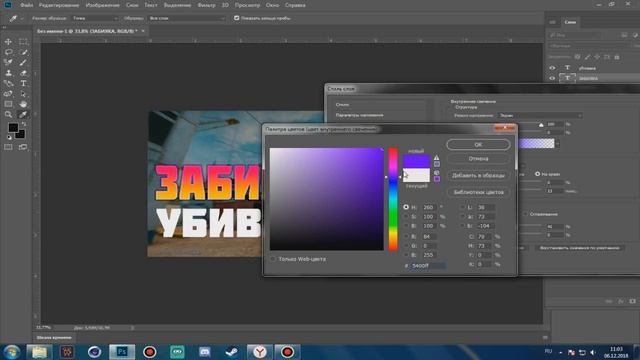Select 'На краях' radio in Layer Style
Viewport: 640px width, 360px height.
coord(538,174)
